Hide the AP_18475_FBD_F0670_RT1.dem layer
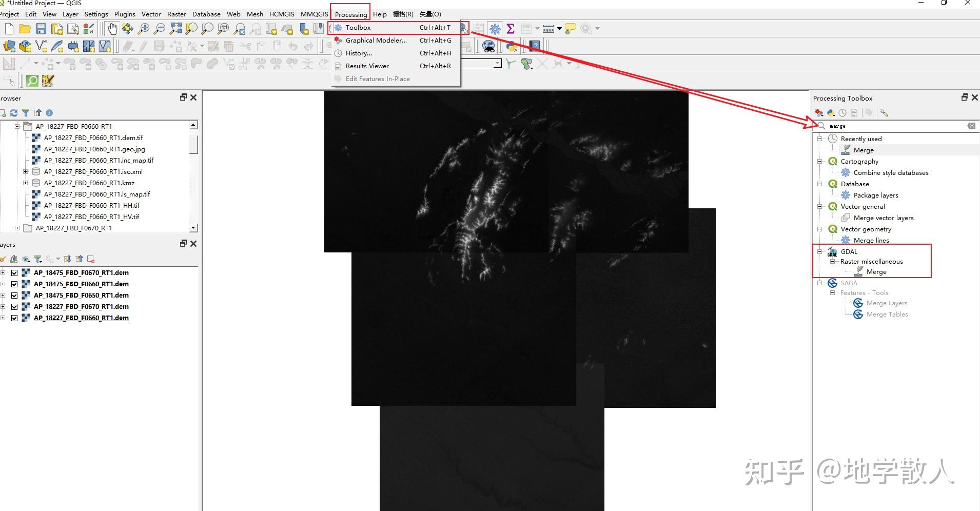The width and height of the screenshot is (980, 511). [14, 272]
